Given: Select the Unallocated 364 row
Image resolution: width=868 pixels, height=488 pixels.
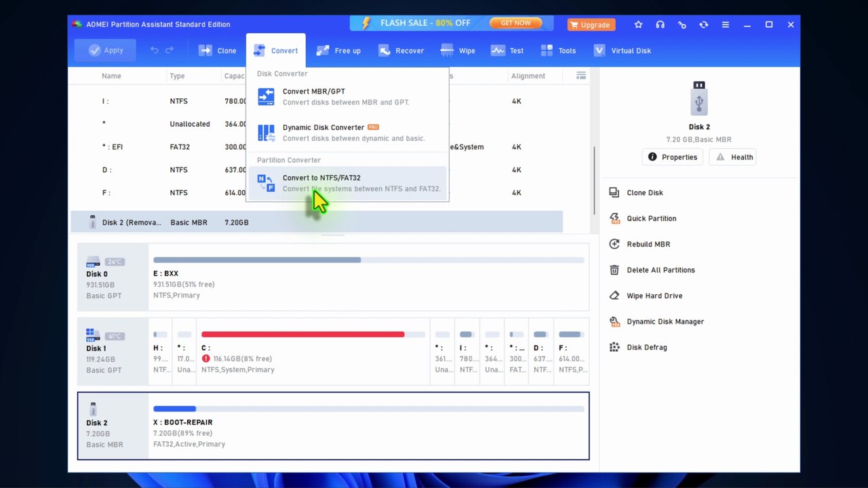Looking at the screenshot, I should [316, 124].
